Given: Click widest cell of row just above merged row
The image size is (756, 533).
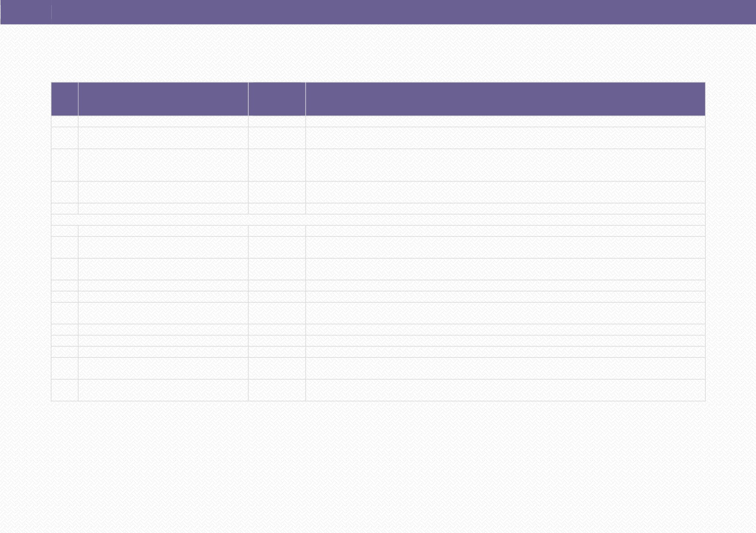Looking at the screenshot, I should point(505,209).
